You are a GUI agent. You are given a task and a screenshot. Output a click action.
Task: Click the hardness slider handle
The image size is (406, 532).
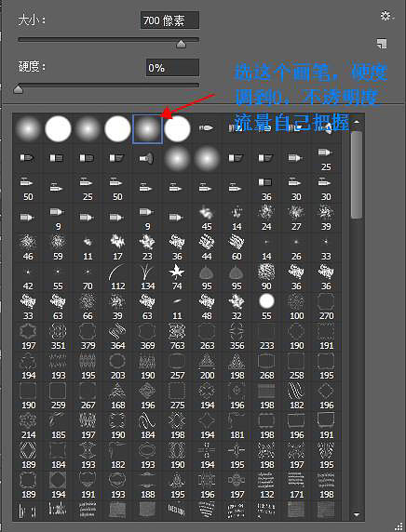click(x=18, y=89)
